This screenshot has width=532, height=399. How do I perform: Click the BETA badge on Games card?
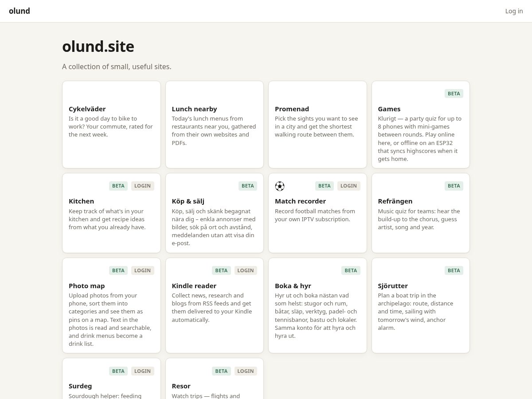454,94
